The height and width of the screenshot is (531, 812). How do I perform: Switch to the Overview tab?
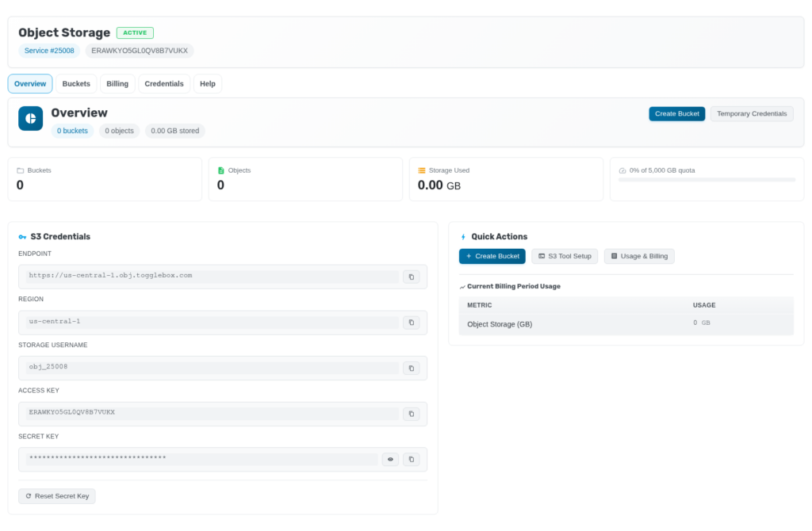30,84
